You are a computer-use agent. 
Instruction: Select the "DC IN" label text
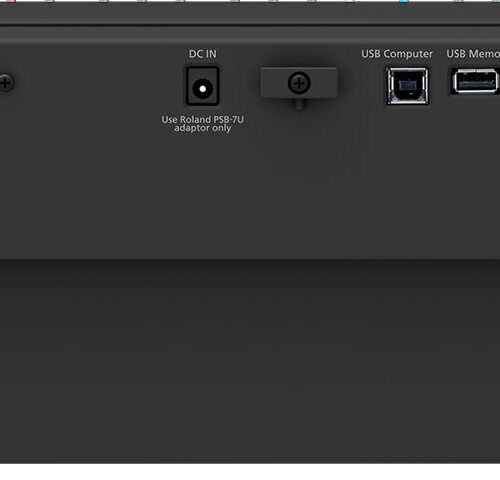point(202,54)
